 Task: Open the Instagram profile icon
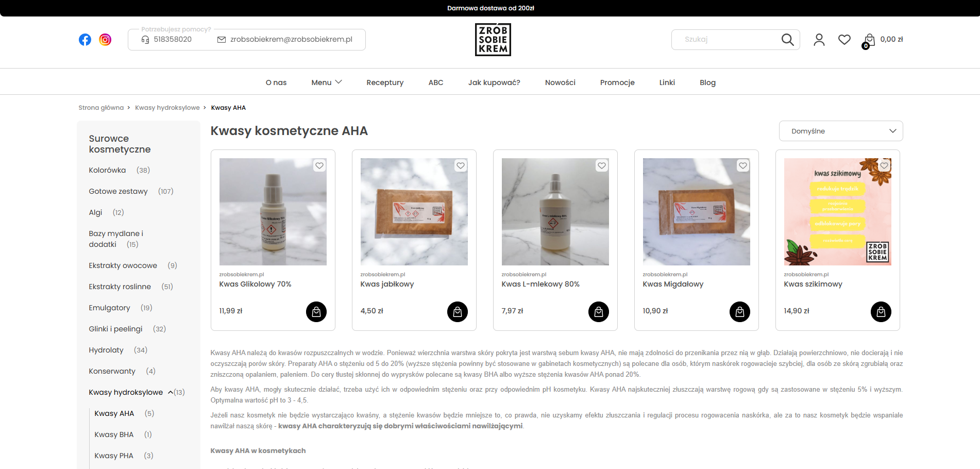pyautogui.click(x=105, y=40)
